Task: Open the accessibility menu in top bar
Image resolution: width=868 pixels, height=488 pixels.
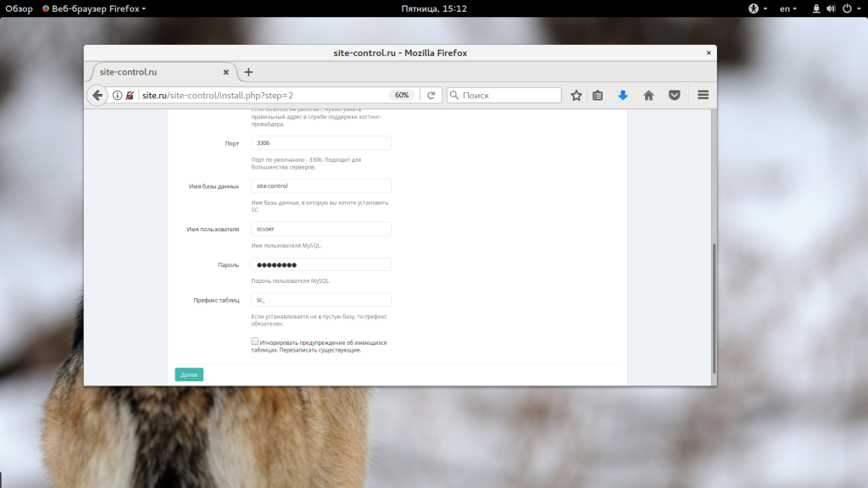Action: (x=757, y=8)
